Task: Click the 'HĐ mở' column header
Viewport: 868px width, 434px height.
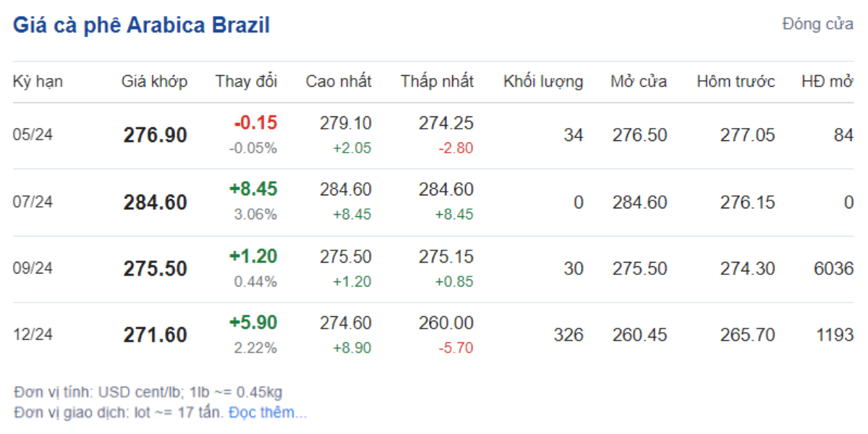Action: tap(827, 82)
